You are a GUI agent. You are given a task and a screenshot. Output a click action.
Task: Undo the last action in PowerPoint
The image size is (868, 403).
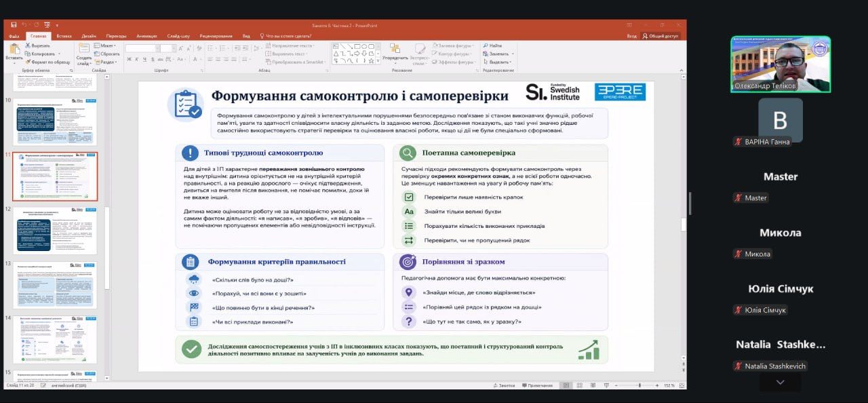24,25
